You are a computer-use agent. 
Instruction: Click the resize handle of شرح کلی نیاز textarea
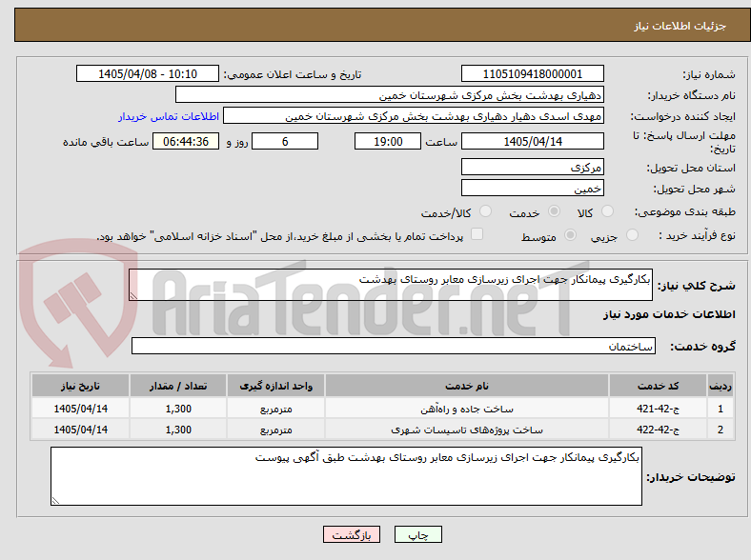(133, 296)
